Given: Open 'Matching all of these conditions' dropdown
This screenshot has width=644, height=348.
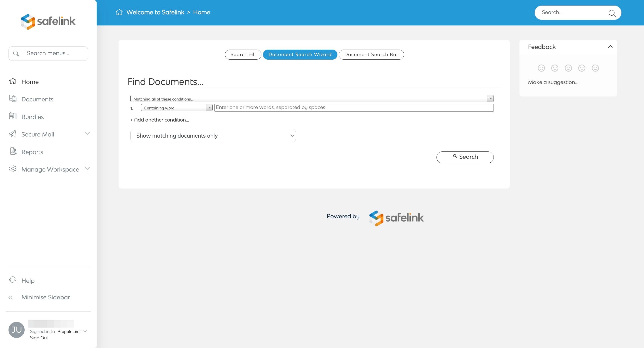Looking at the screenshot, I should 312,99.
